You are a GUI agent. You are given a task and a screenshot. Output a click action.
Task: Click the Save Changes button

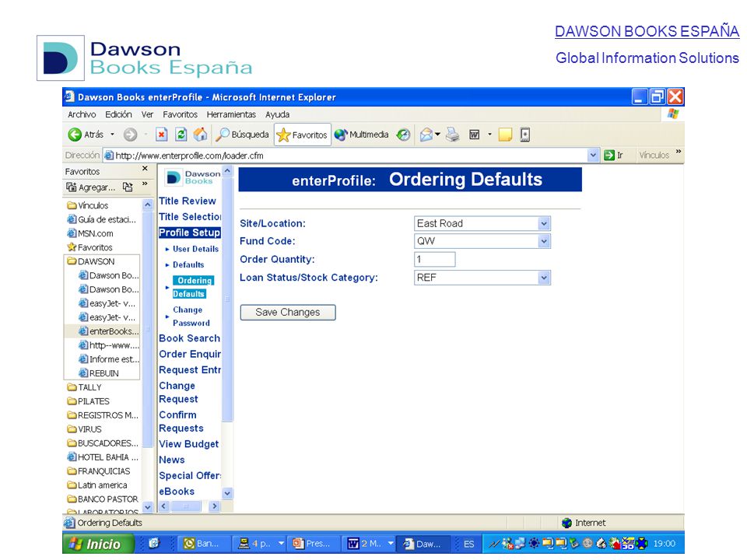[288, 313]
